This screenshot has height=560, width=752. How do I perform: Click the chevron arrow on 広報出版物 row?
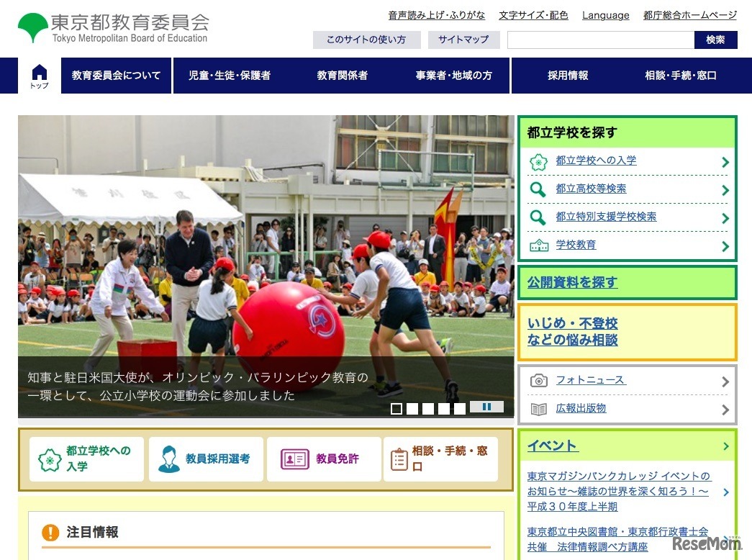(x=725, y=410)
